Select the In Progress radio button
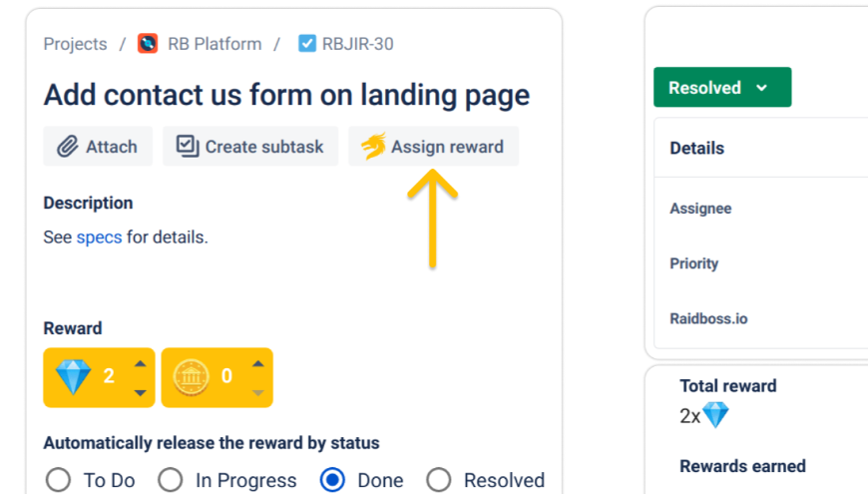The height and width of the screenshot is (494, 868). click(171, 480)
